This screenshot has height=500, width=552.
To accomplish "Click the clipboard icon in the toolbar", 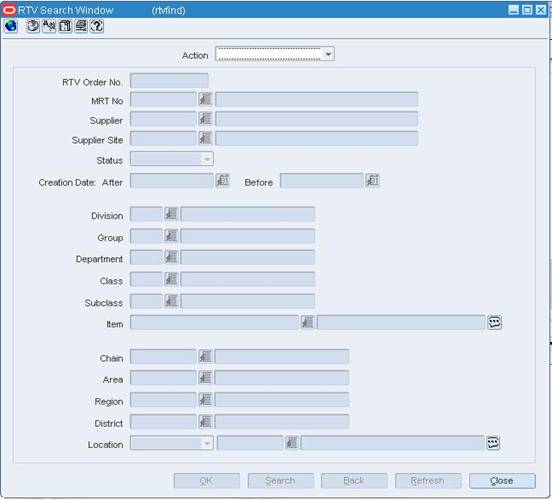I will click(65, 26).
